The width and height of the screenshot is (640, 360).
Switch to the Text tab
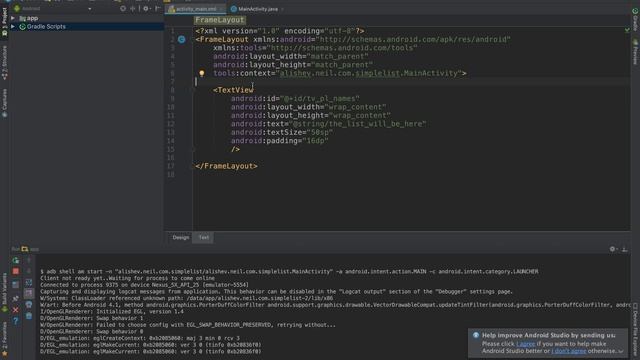(x=203, y=238)
